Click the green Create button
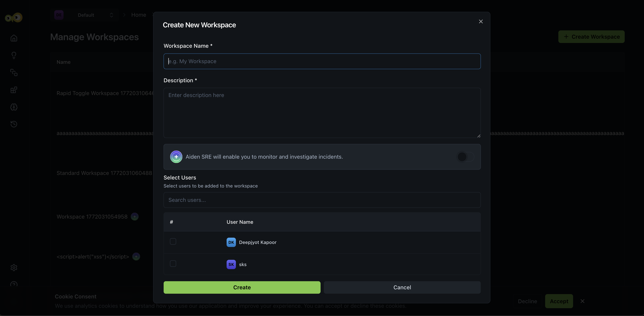 pos(242,287)
